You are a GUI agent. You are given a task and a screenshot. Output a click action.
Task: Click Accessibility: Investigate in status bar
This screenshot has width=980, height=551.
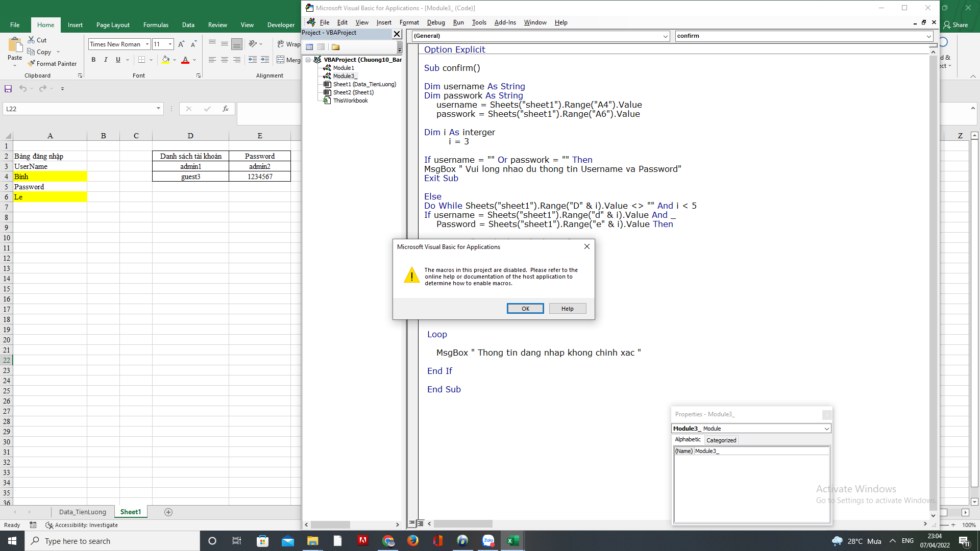pos(82,525)
